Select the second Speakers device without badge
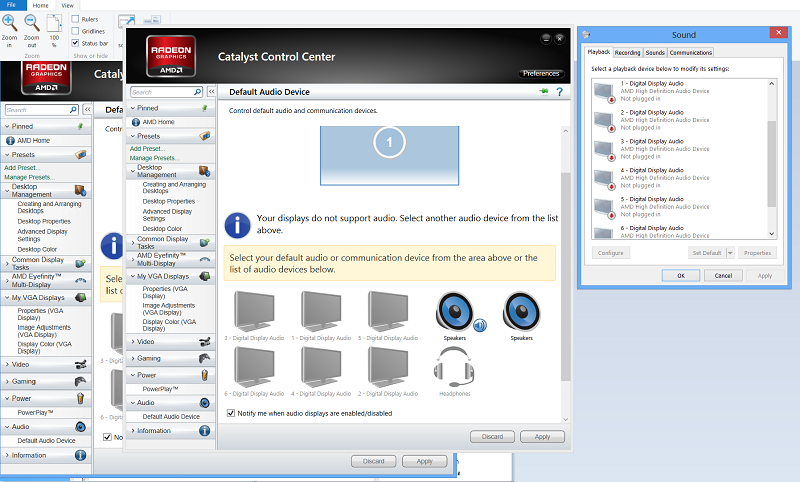800x482 pixels. (521, 312)
